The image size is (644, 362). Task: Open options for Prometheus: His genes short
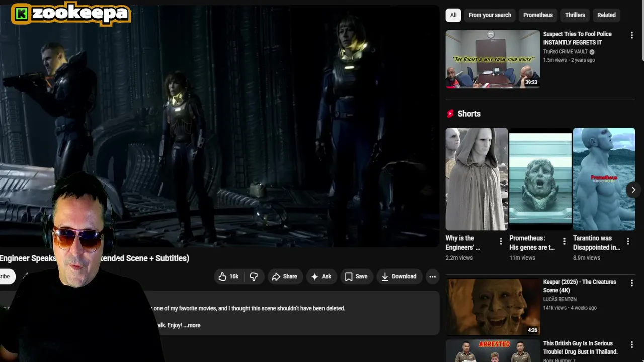pos(565,242)
